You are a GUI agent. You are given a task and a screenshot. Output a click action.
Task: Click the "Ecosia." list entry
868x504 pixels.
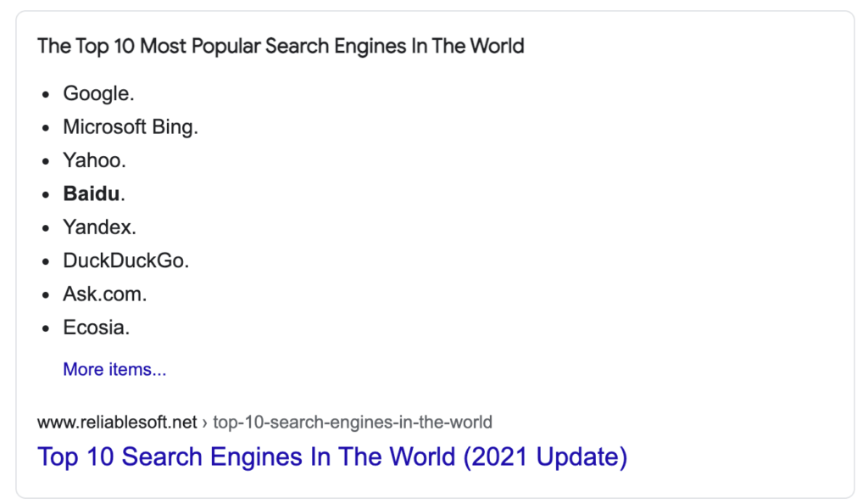[96, 328]
